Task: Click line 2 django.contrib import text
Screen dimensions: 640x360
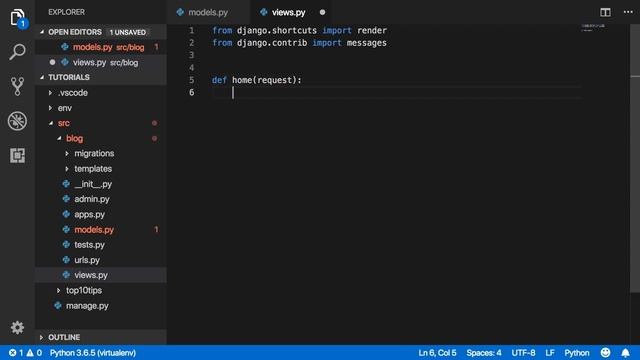Action: (299, 43)
